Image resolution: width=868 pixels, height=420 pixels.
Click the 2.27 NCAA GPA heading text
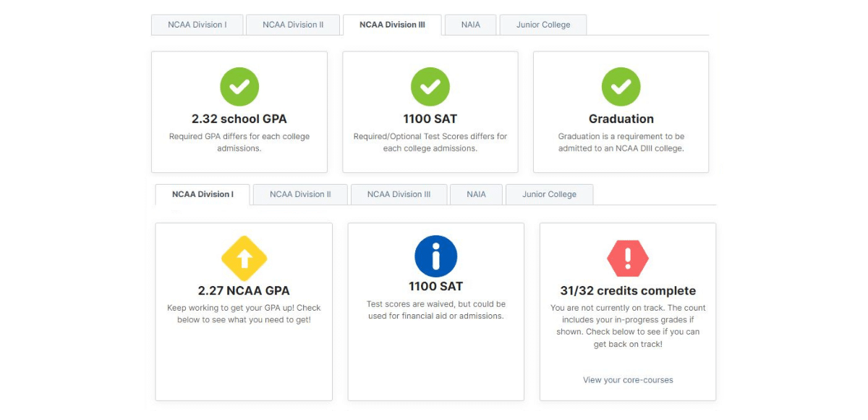click(244, 289)
